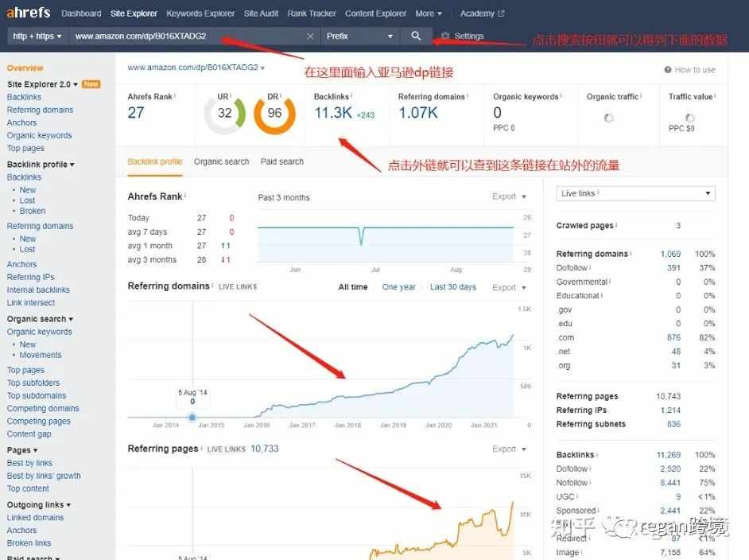Collapse the Pages sidebar section
Image resolution: width=749 pixels, height=560 pixels.
22,450
